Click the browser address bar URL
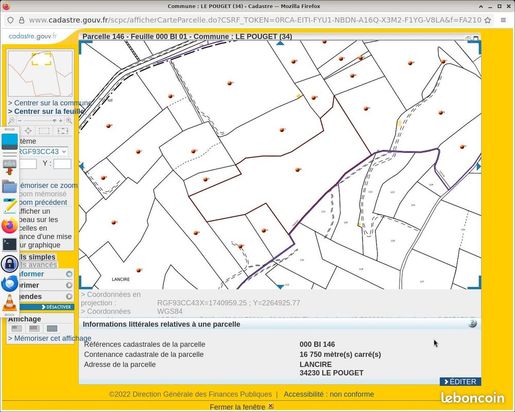Screen dimensions: 515x412 (x=255, y=20)
